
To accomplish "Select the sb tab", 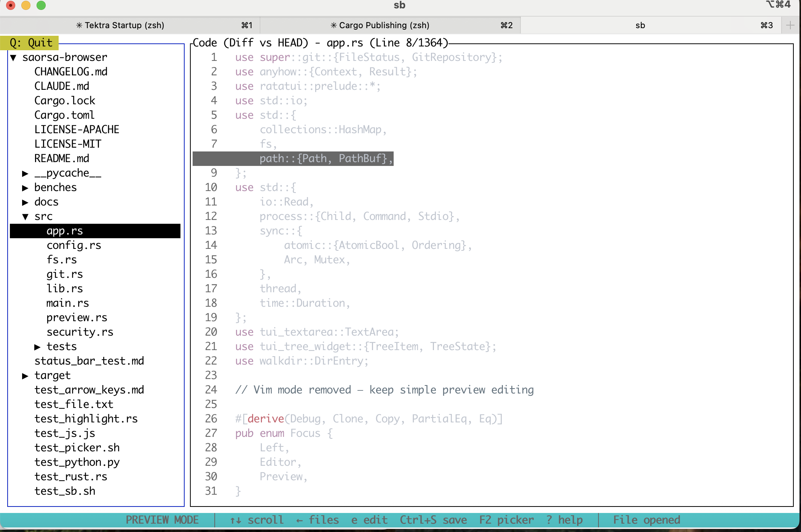I will 640,25.
